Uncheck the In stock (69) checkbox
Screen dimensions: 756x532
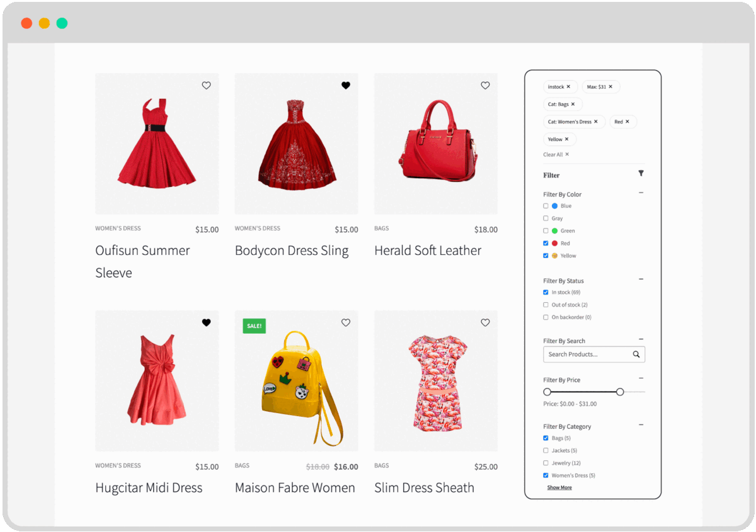[x=546, y=292]
